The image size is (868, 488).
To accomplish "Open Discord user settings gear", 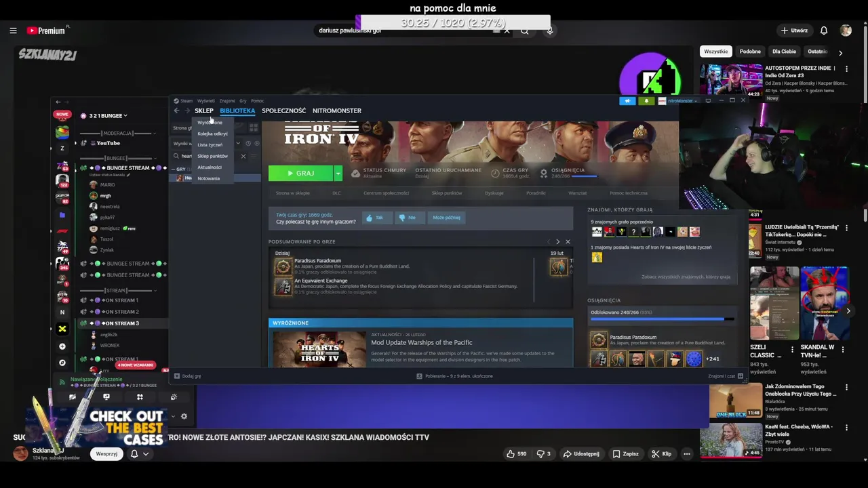I will [184, 416].
